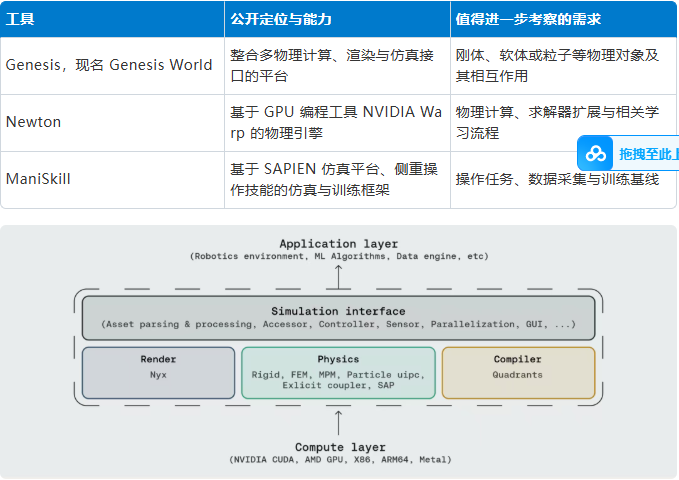Click the Simulation interface box in diagram
The height and width of the screenshot is (480, 679).
coord(339,318)
